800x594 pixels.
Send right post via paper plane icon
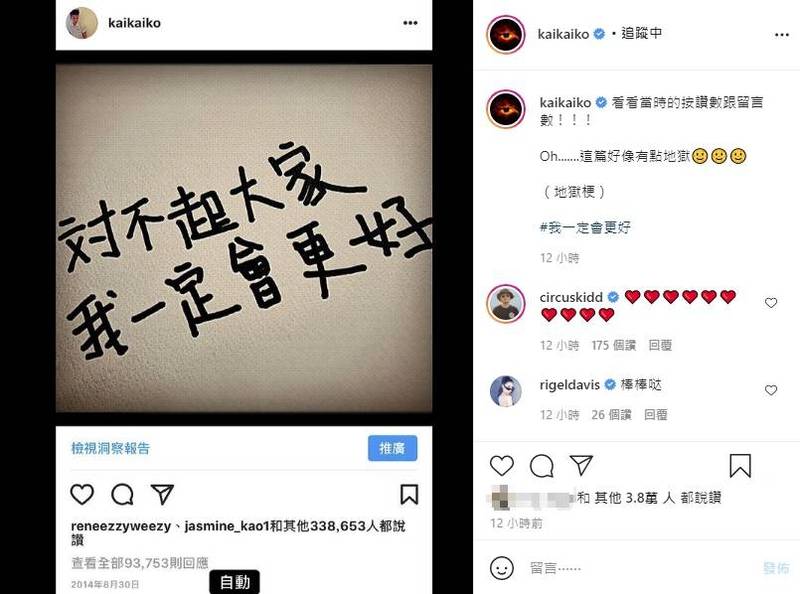point(581,465)
